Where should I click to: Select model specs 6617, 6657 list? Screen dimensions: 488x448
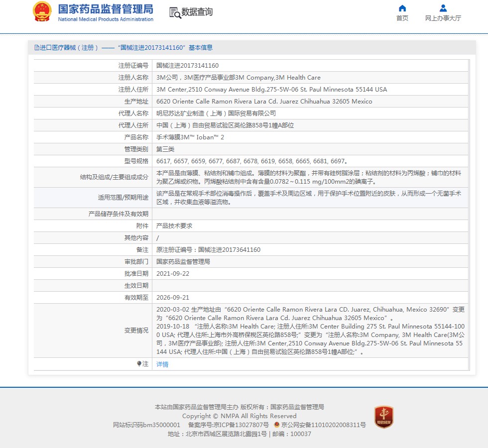click(252, 161)
